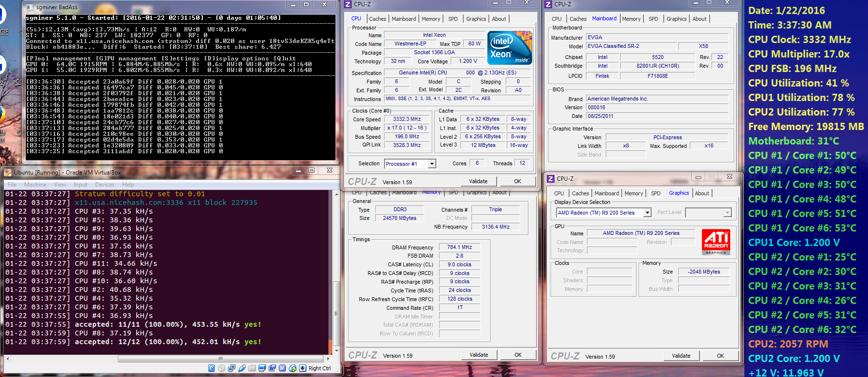Viewport: 868px width, 377px height.
Task: Open VirtualBox USB devices status icon
Action: click(x=242, y=368)
